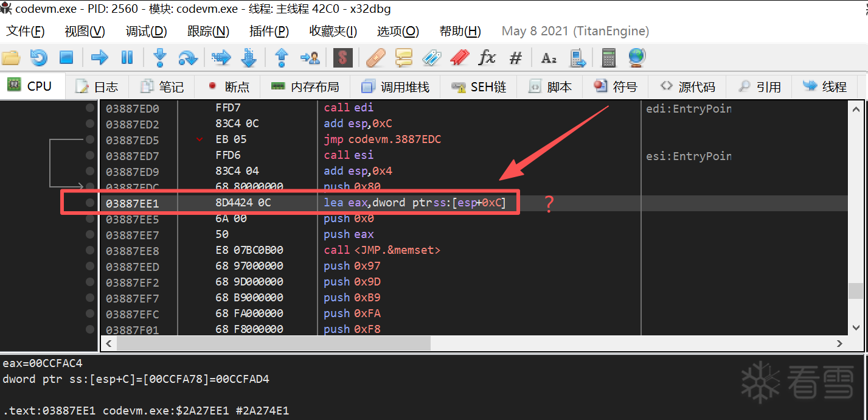Toggle breakpoint bullet at address 03887ED0
The height and width of the screenshot is (420, 868).
pos(90,108)
